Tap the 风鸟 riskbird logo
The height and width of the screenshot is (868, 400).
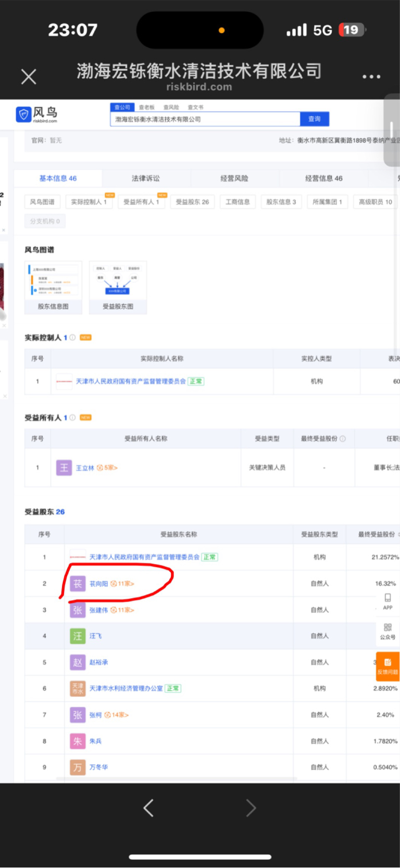(37, 114)
